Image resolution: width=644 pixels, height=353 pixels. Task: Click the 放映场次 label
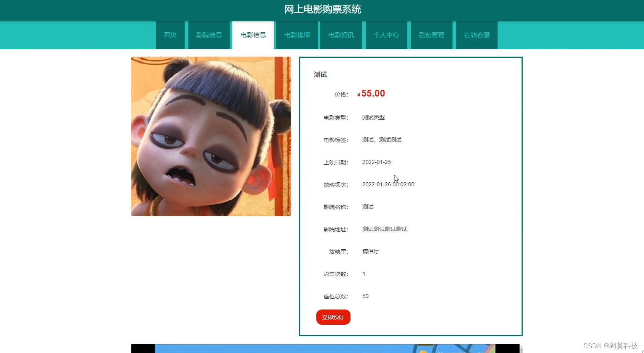(336, 185)
